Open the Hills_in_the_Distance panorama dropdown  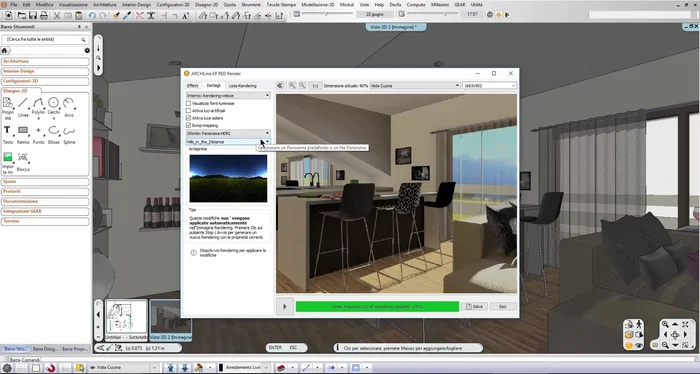(228, 141)
